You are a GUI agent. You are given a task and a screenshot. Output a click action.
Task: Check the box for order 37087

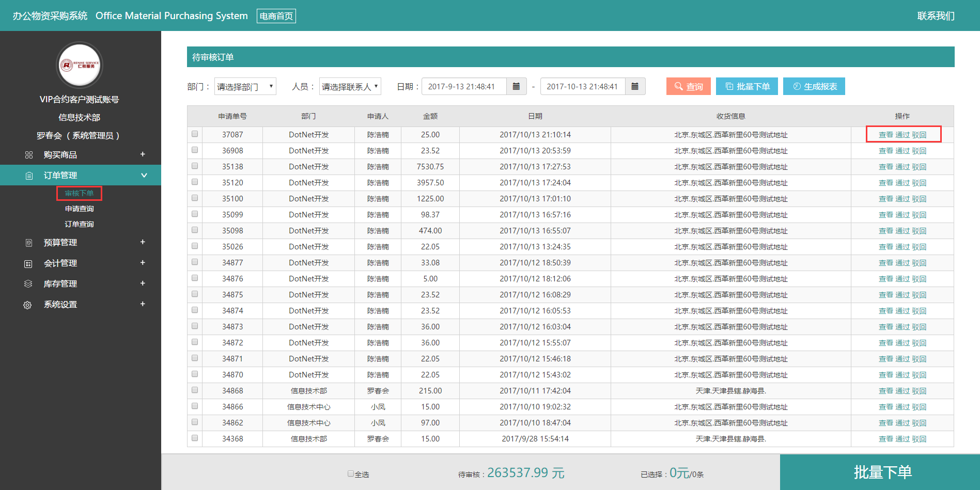click(195, 134)
